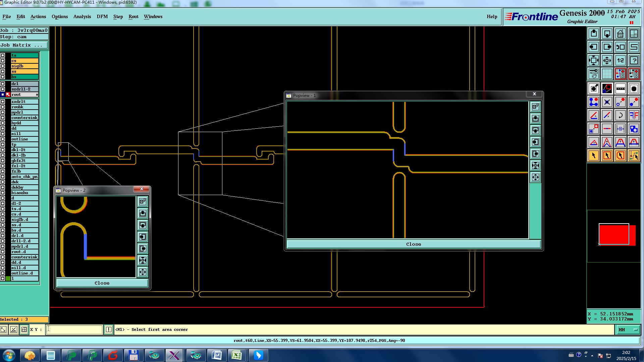
Task: Enable the outline layer checkbox
Action: [x=3, y=139]
